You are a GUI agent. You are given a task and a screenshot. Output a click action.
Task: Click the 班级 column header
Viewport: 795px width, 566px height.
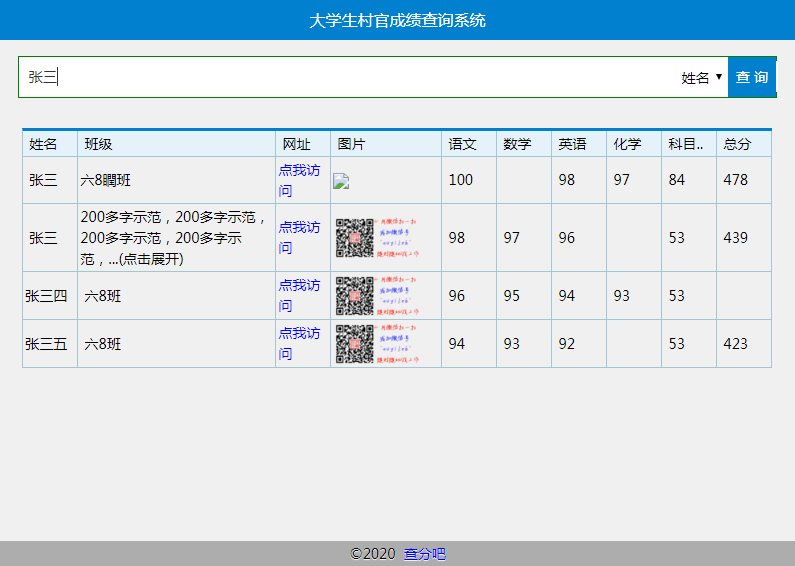(98, 144)
